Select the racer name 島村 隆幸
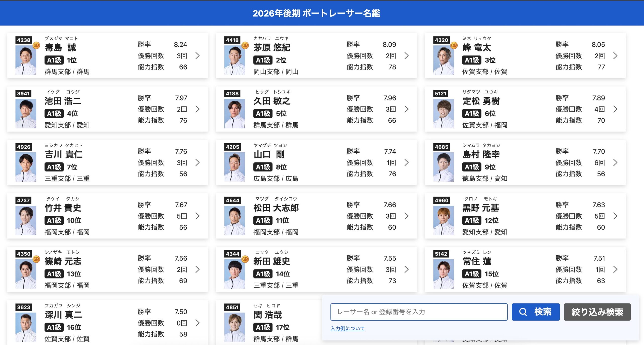Screen dimensions: 644x345 coord(481,154)
